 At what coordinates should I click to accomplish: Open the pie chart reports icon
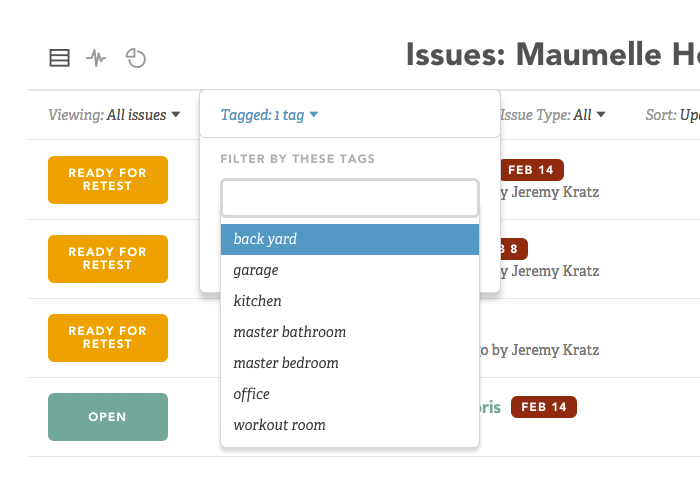(x=136, y=58)
